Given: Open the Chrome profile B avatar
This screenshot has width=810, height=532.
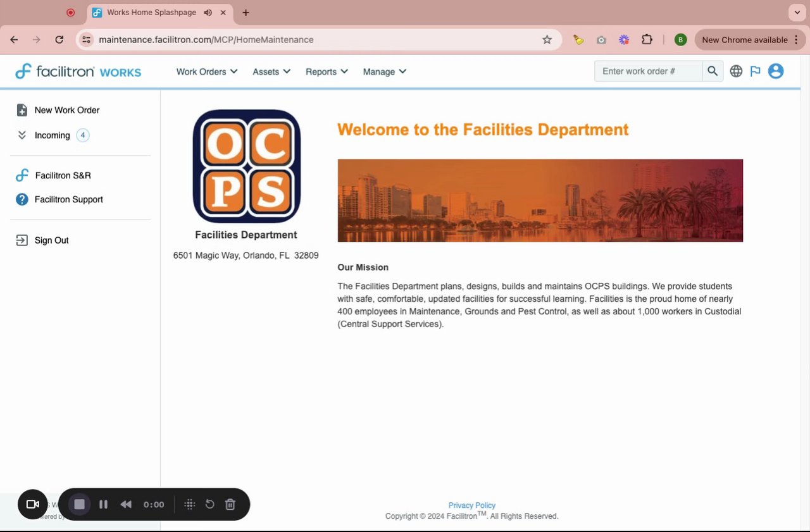Looking at the screenshot, I should (x=680, y=40).
